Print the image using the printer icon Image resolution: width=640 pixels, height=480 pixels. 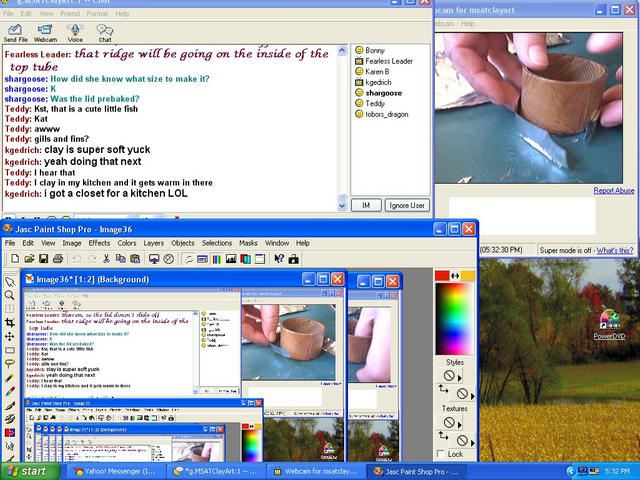pyautogui.click(x=58, y=259)
